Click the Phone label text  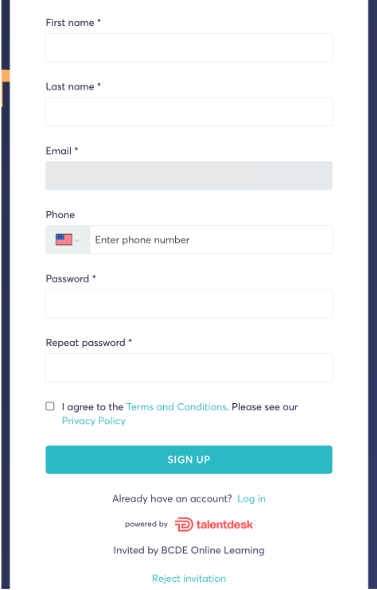coord(60,214)
